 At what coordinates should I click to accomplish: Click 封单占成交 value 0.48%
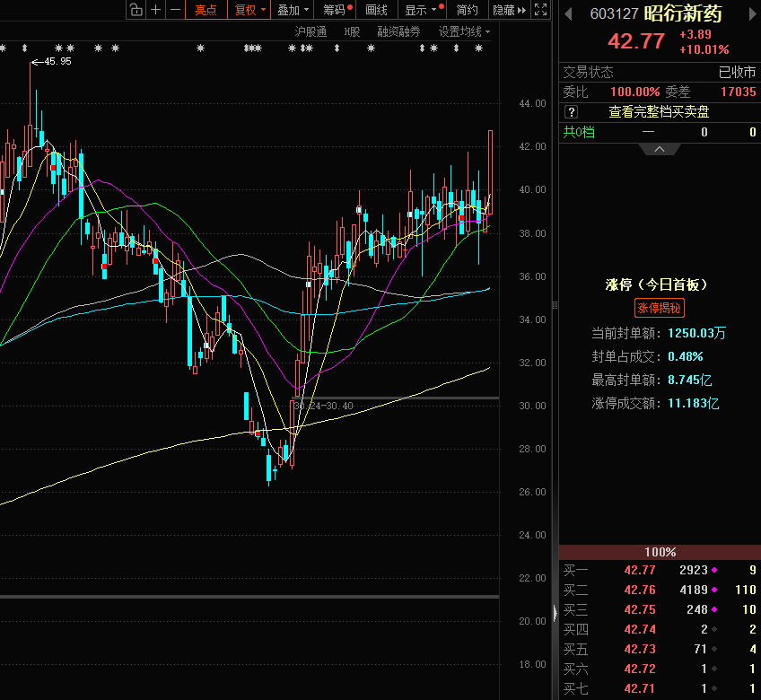click(x=686, y=356)
